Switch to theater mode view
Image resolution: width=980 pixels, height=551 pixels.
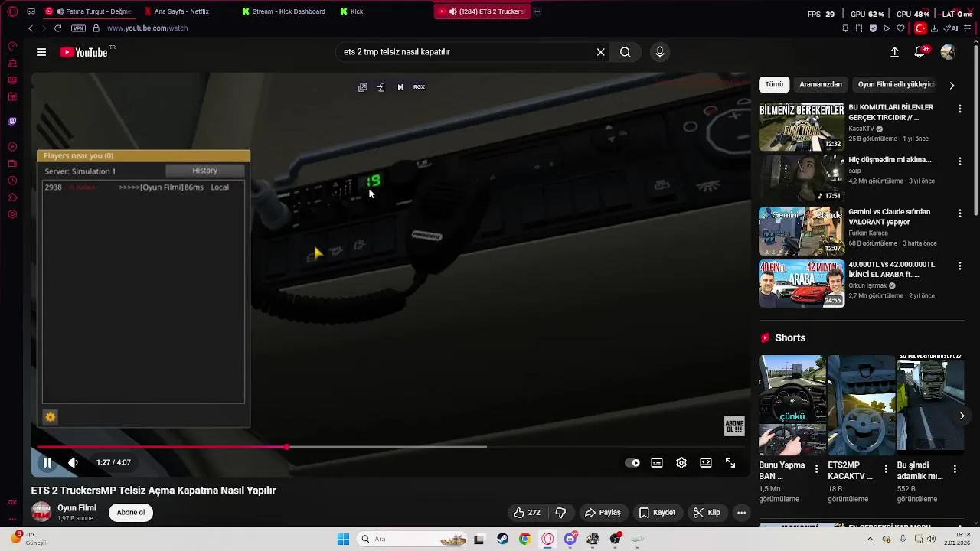[706, 462]
